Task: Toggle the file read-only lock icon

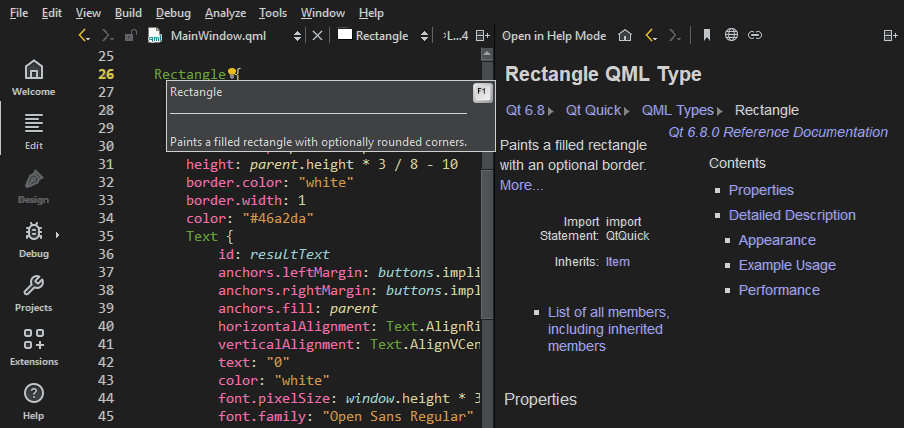Action: (x=130, y=36)
